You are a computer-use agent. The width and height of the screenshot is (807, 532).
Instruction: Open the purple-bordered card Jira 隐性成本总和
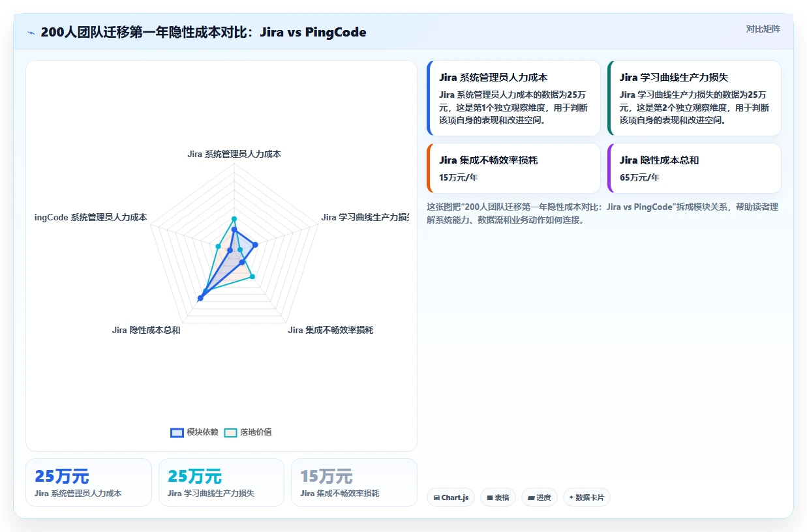(694, 168)
